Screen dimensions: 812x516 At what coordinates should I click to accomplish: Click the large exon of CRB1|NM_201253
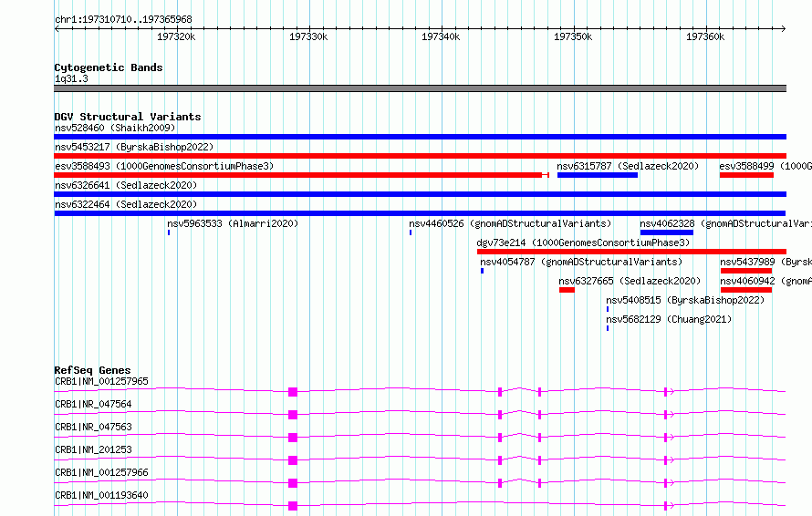tap(293, 460)
